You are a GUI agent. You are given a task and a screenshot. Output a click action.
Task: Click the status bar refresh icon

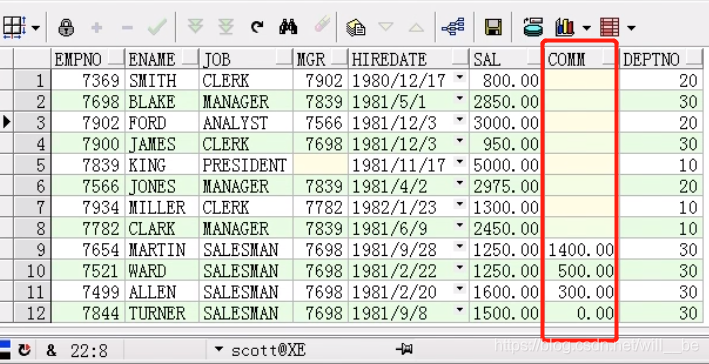pyautogui.click(x=24, y=350)
